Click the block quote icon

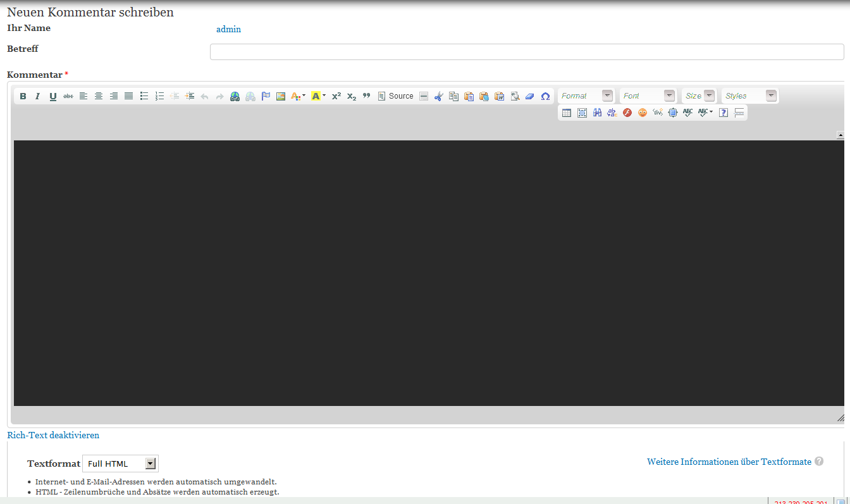coord(366,96)
